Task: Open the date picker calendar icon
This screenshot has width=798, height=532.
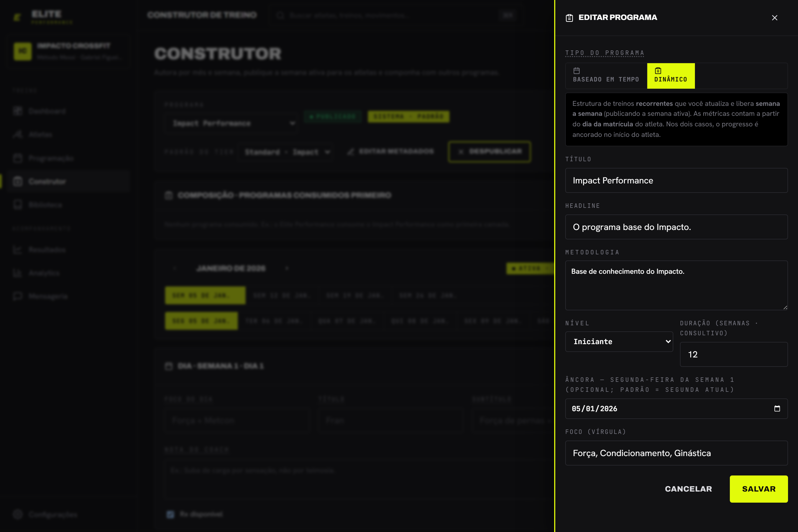Action: click(x=777, y=408)
